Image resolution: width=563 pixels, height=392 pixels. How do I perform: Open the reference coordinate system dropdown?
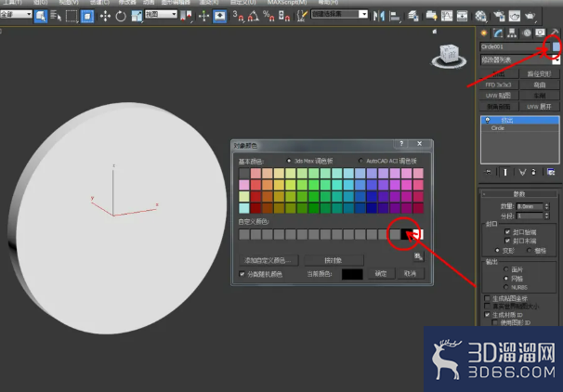[162, 14]
